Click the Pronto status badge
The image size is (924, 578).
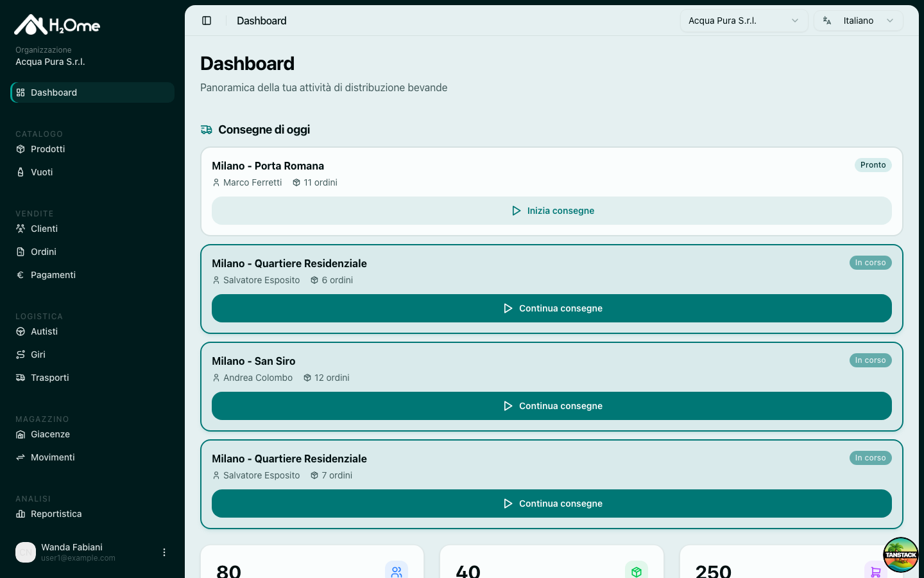(873, 165)
